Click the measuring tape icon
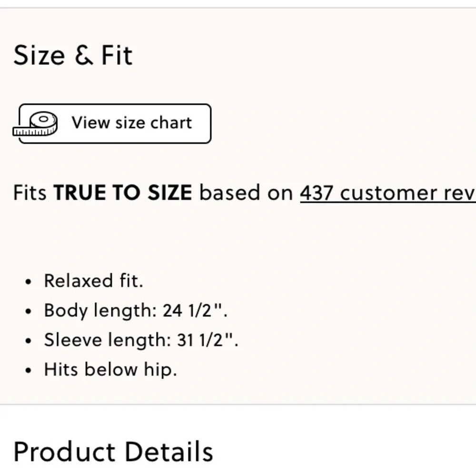The height and width of the screenshot is (476, 476). click(x=35, y=125)
